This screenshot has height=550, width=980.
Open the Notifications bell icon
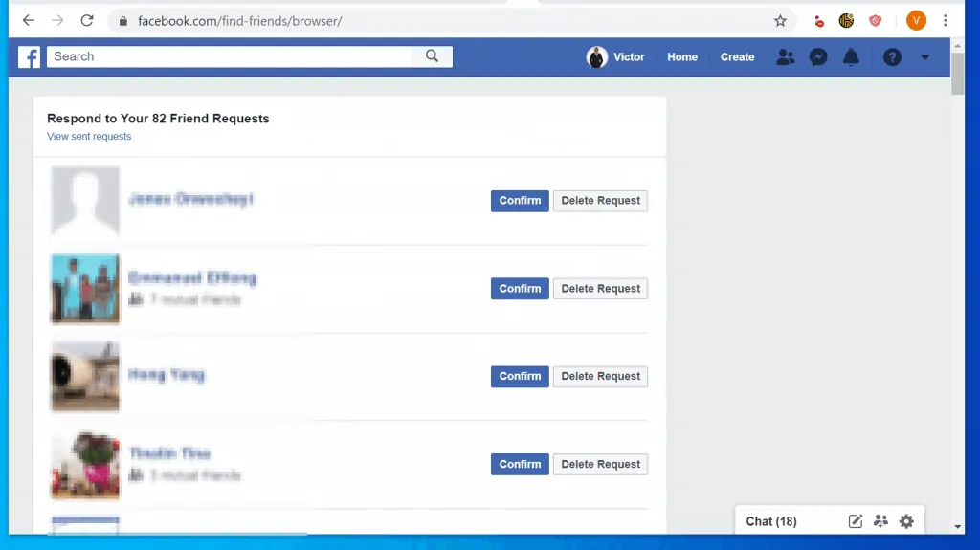point(851,57)
